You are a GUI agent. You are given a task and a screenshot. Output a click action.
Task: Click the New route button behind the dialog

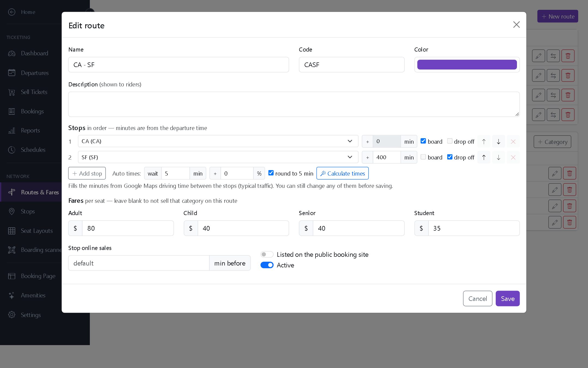[558, 16]
